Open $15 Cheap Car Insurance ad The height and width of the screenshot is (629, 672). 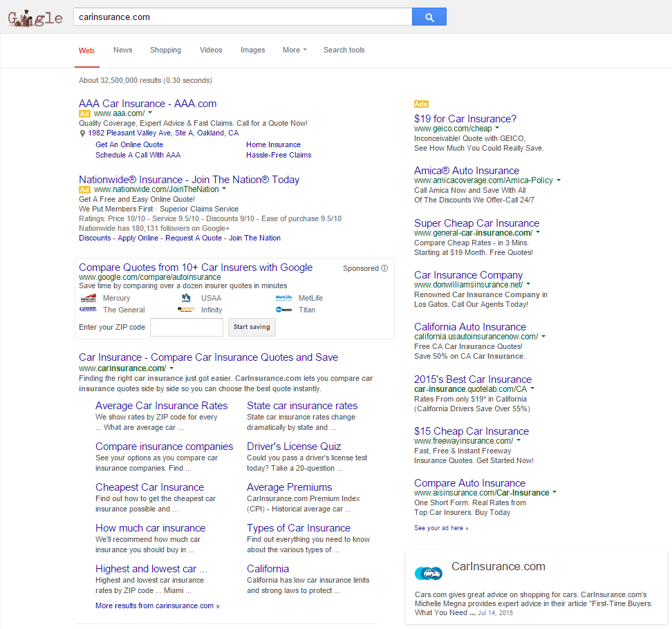(472, 431)
